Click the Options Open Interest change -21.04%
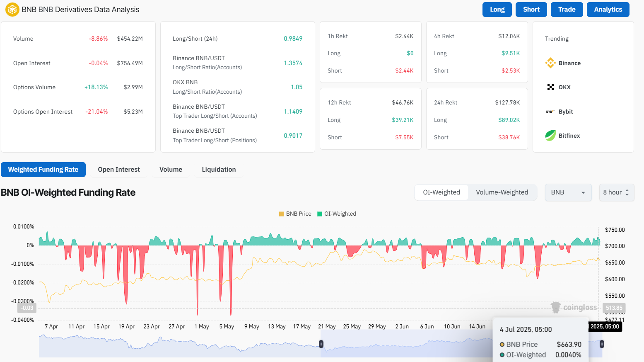This screenshot has height=362, width=644. pyautogui.click(x=96, y=112)
